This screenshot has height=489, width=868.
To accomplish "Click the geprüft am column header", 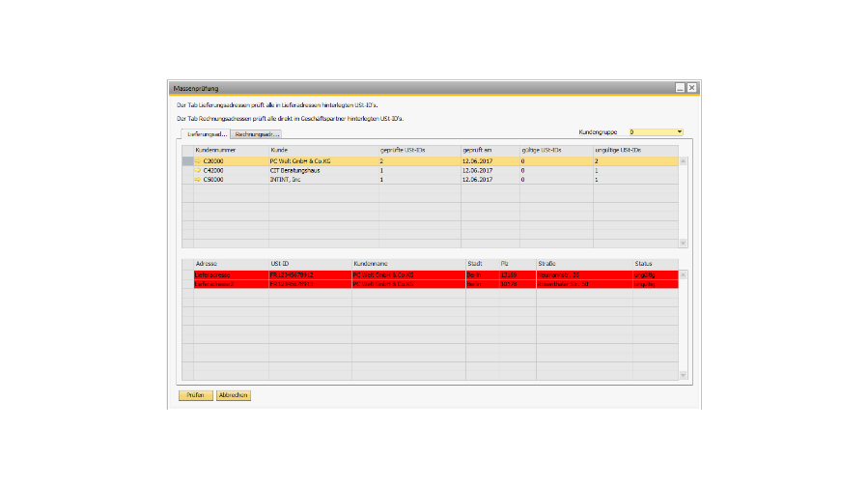I will click(x=490, y=150).
